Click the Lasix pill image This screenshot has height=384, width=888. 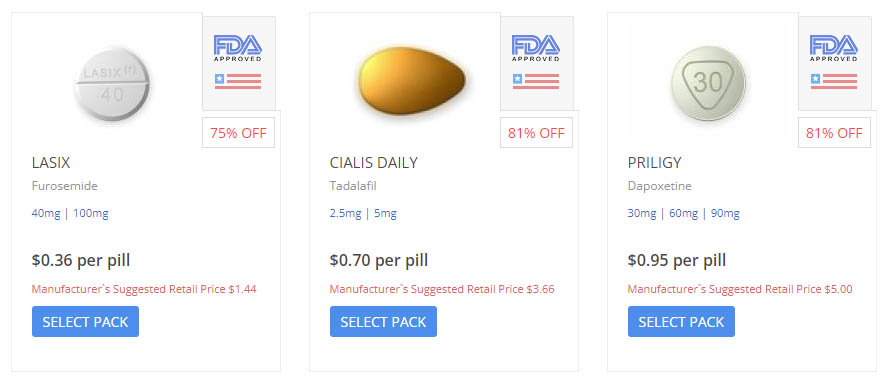coord(112,84)
